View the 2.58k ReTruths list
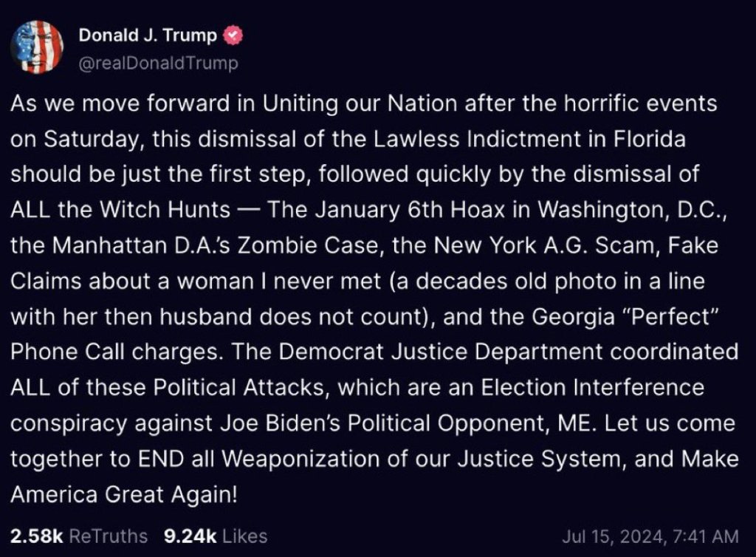 coord(79,536)
